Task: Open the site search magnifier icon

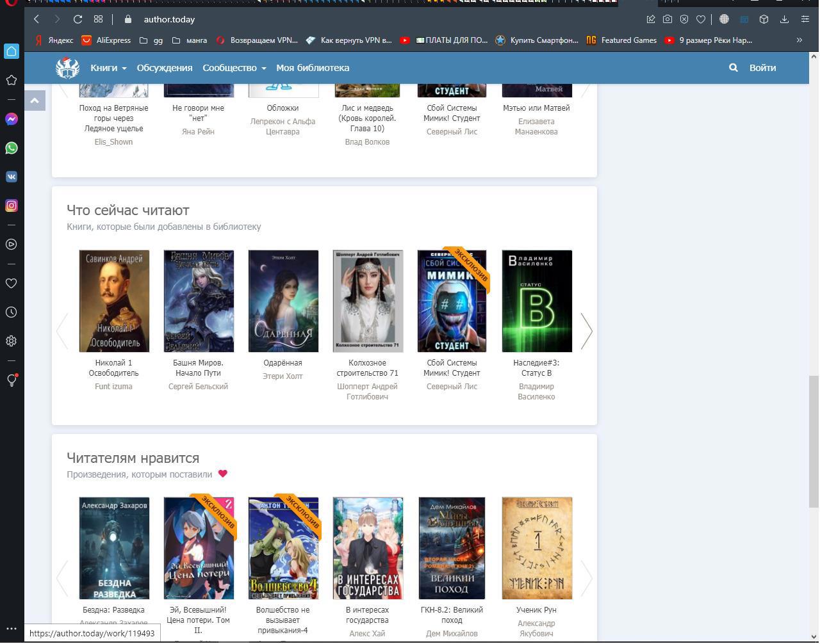Action: (733, 68)
